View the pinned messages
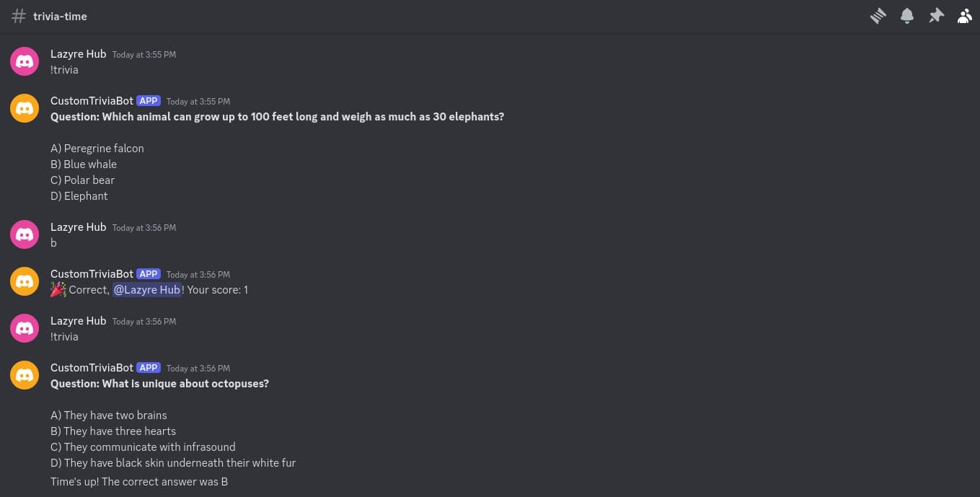Image resolution: width=980 pixels, height=497 pixels. [x=936, y=15]
